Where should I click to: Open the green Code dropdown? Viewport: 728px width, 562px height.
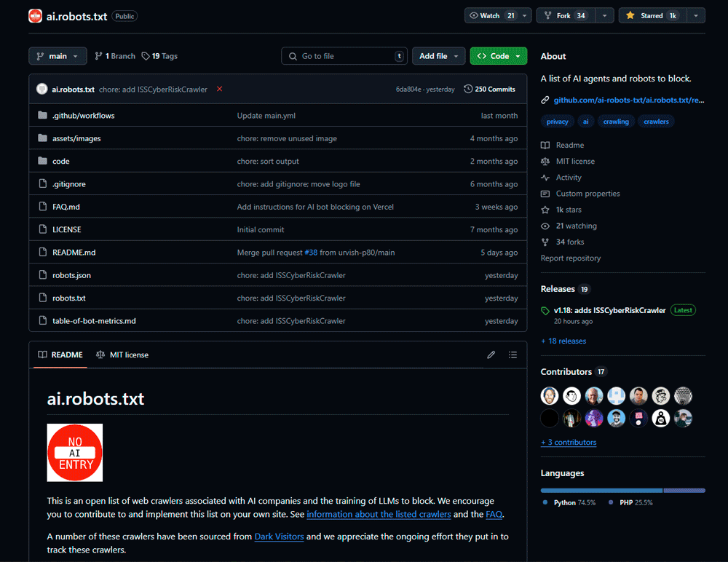point(499,56)
